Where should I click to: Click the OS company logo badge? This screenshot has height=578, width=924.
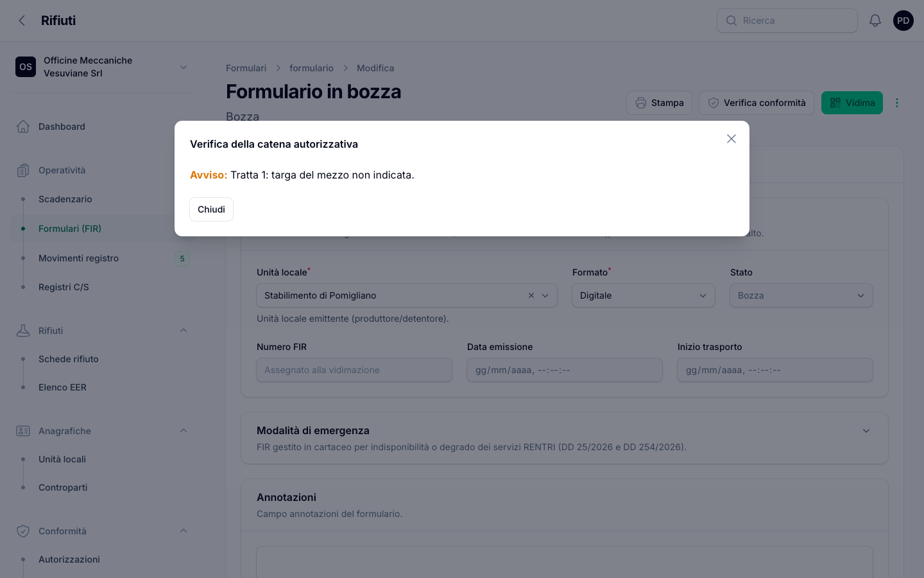pyautogui.click(x=26, y=67)
